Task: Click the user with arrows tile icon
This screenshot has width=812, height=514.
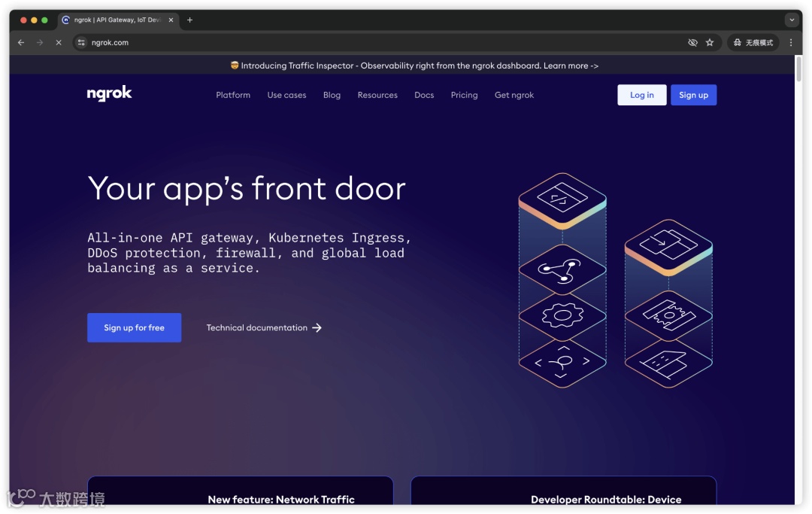Action: [x=562, y=362]
